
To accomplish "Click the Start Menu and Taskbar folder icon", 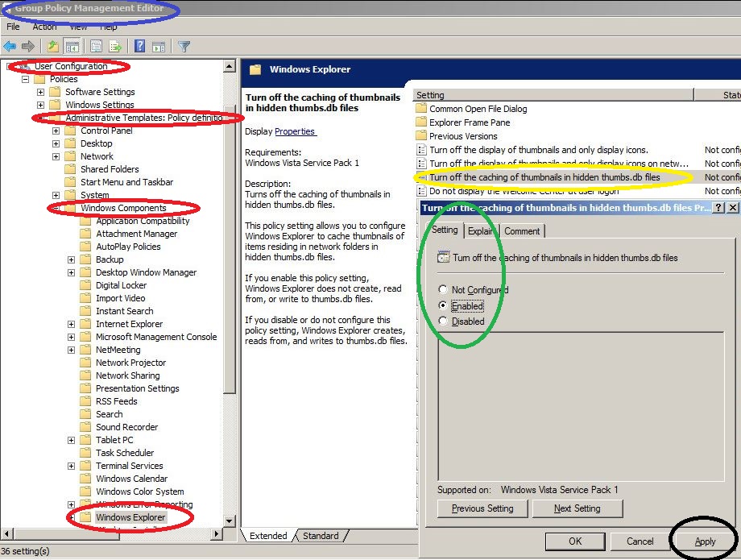I will pyautogui.click(x=70, y=182).
